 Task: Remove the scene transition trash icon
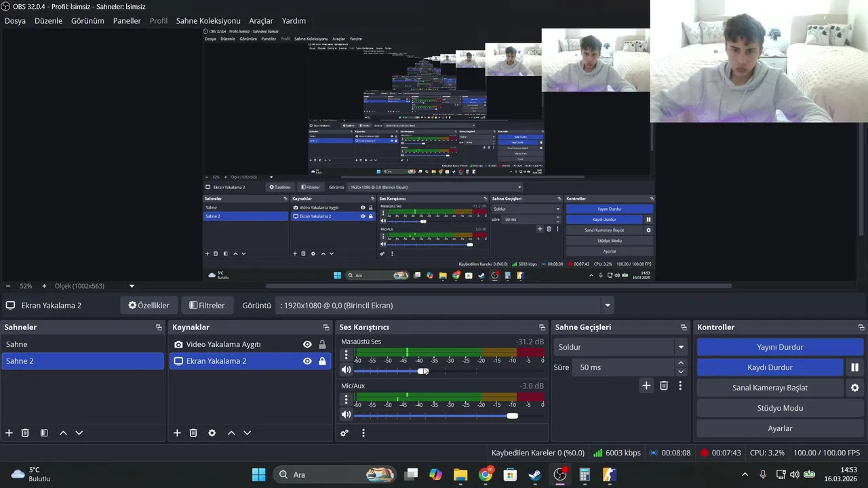664,385
